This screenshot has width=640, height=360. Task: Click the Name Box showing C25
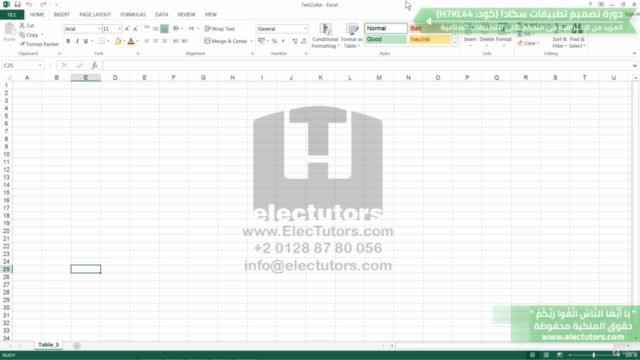click(22, 65)
